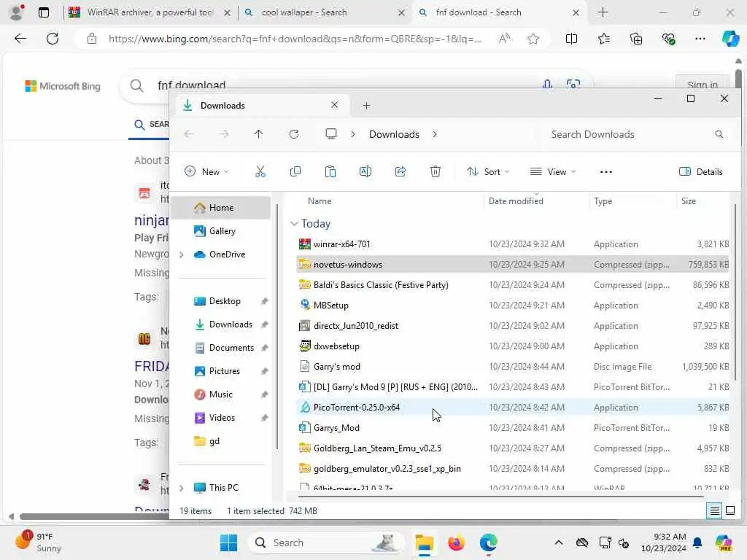
Task: Click the Edge favorites star icon
Action: 533,39
